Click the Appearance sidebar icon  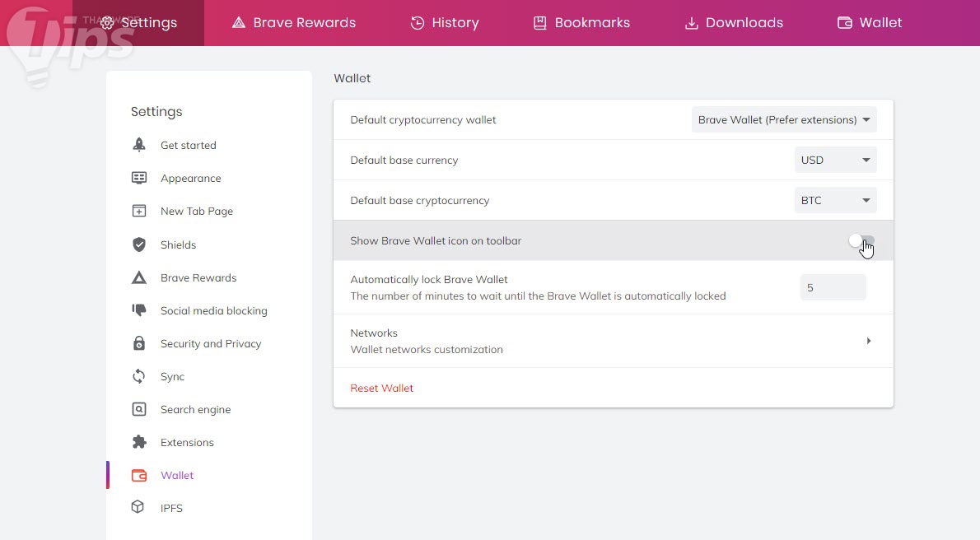tap(139, 178)
